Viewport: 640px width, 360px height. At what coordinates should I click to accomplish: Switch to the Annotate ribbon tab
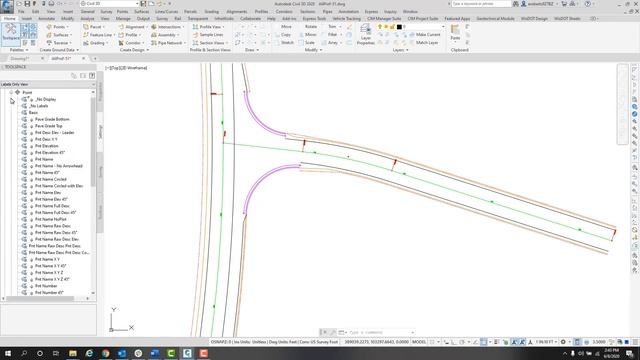46,19
